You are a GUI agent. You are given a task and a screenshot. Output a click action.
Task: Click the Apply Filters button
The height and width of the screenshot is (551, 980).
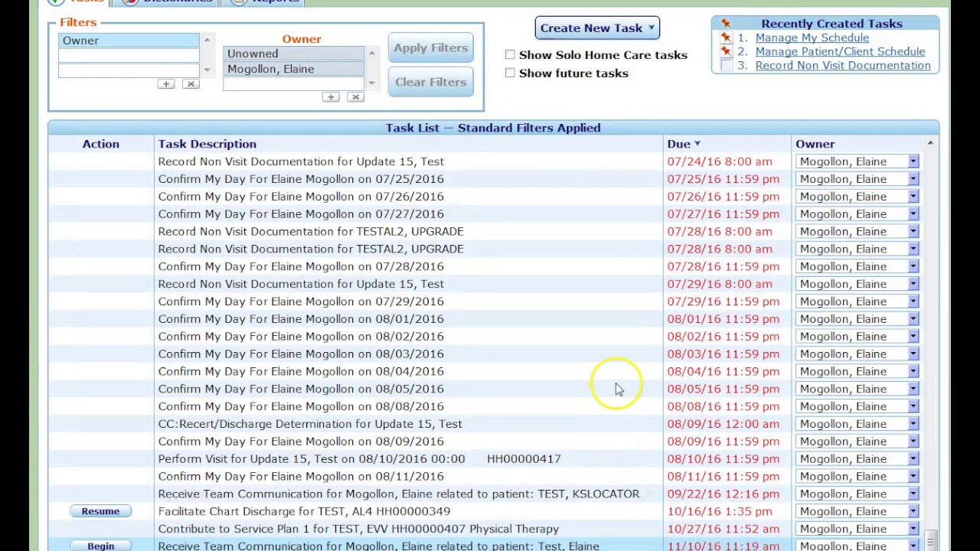[x=430, y=47]
